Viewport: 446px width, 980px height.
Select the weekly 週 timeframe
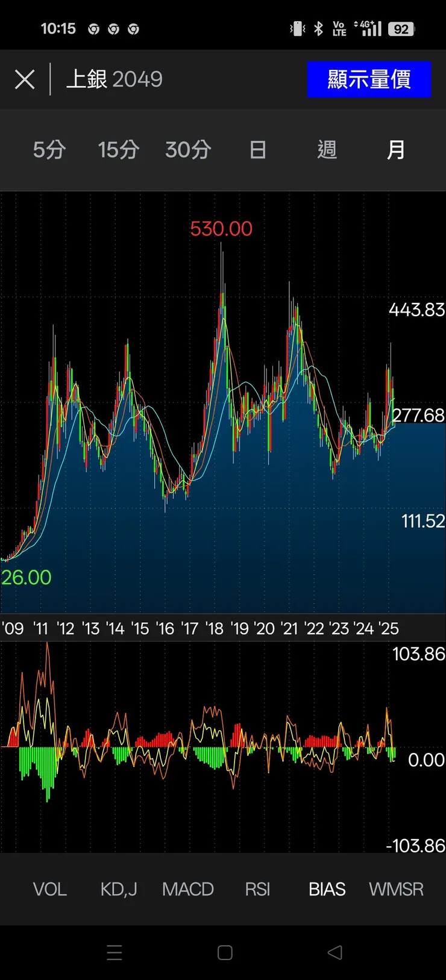click(x=327, y=149)
